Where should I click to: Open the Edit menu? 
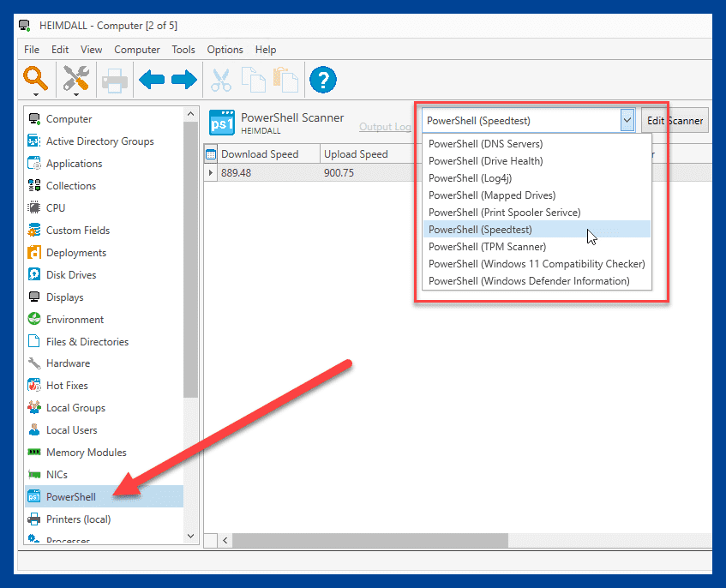click(x=60, y=50)
